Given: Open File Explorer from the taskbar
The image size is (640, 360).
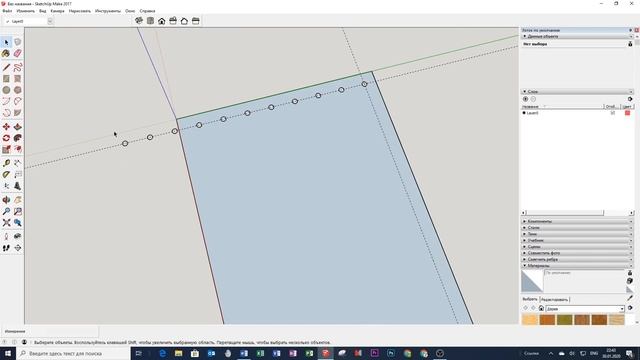Looking at the screenshot, I should (178, 353).
